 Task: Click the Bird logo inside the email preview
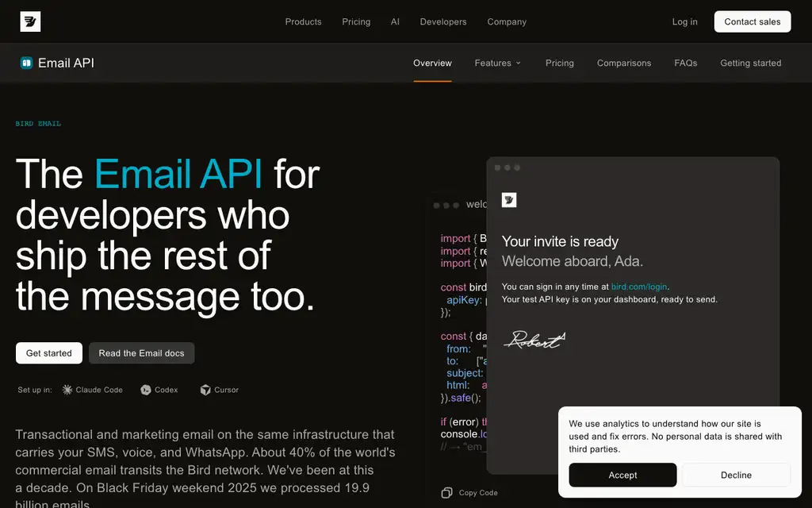509,200
